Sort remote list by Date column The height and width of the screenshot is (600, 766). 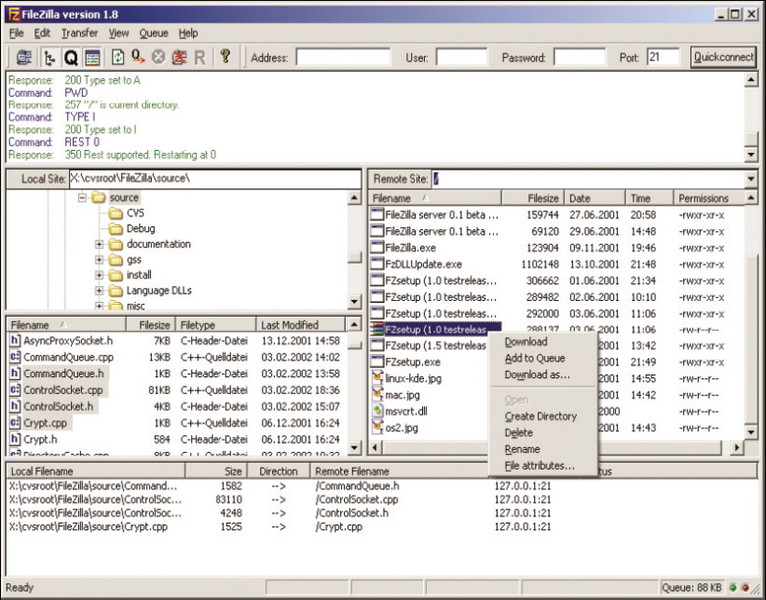[595, 198]
